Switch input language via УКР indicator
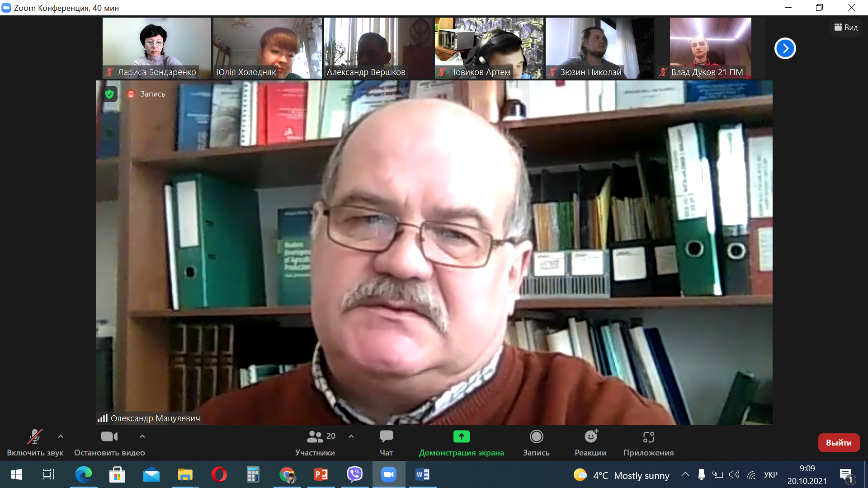Viewport: 868px width, 488px height. pyautogui.click(x=770, y=475)
